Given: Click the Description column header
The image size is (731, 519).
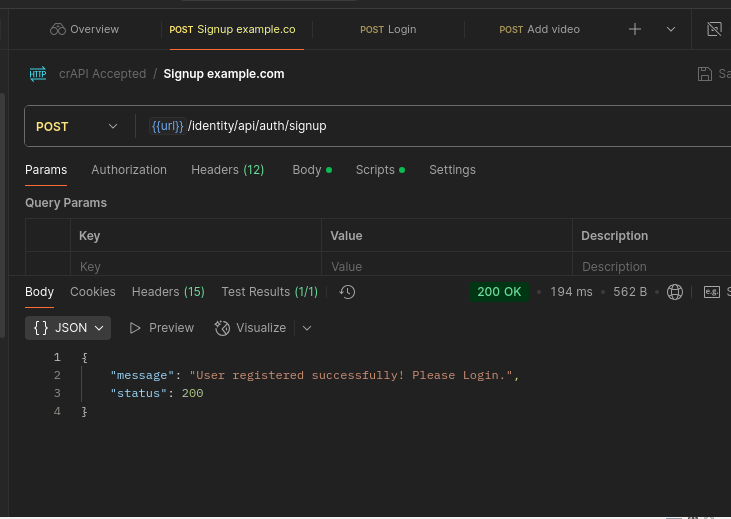Looking at the screenshot, I should point(614,235).
